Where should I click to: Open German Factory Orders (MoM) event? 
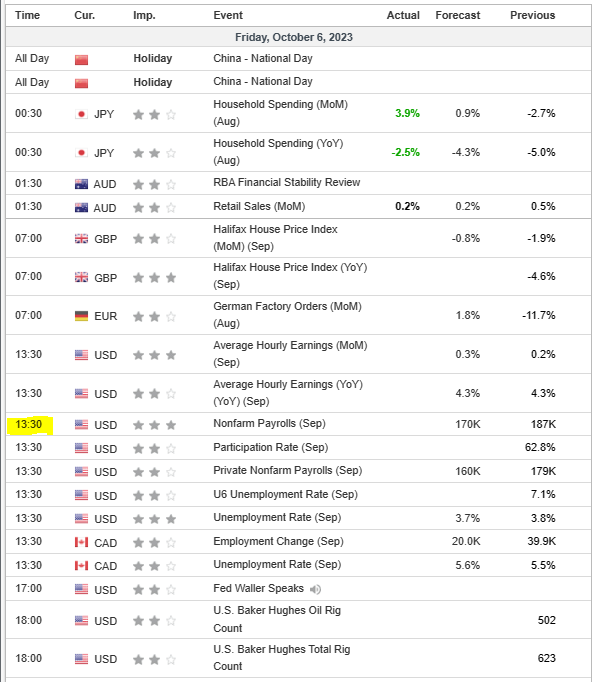coord(287,314)
